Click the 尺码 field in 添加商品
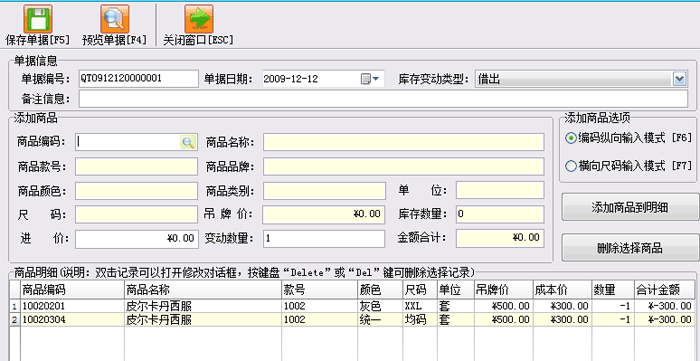The width and height of the screenshot is (700, 361). click(136, 215)
